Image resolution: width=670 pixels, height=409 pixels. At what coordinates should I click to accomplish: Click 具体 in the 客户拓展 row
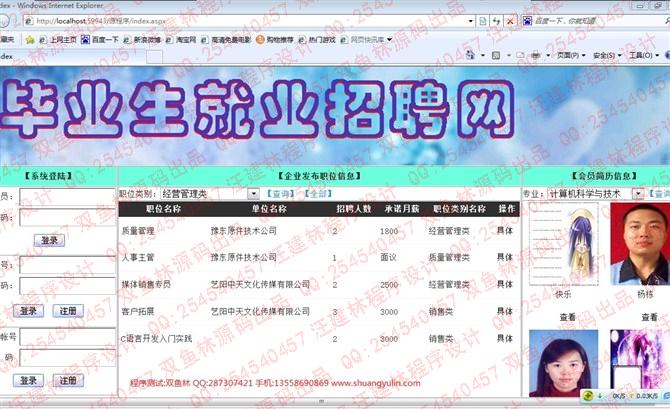click(x=505, y=311)
